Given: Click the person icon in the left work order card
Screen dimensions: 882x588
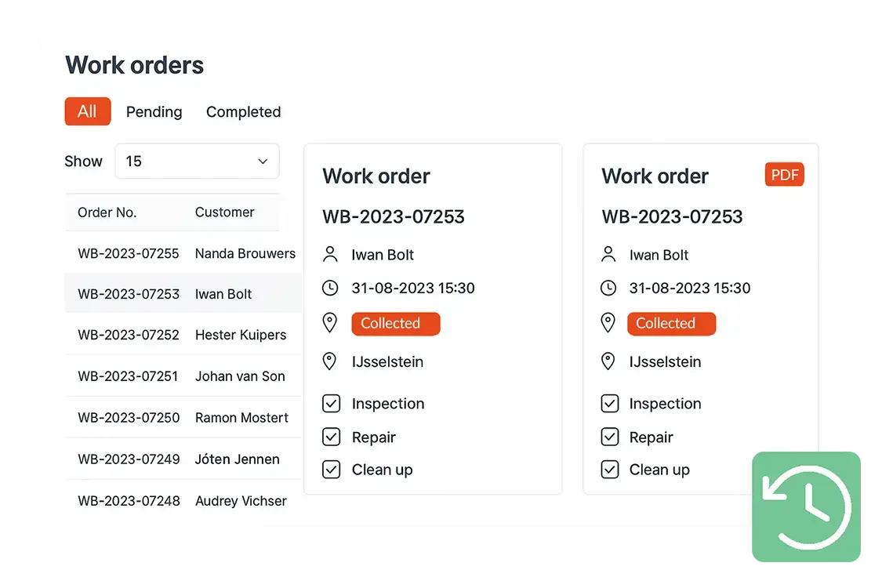Looking at the screenshot, I should point(330,255).
